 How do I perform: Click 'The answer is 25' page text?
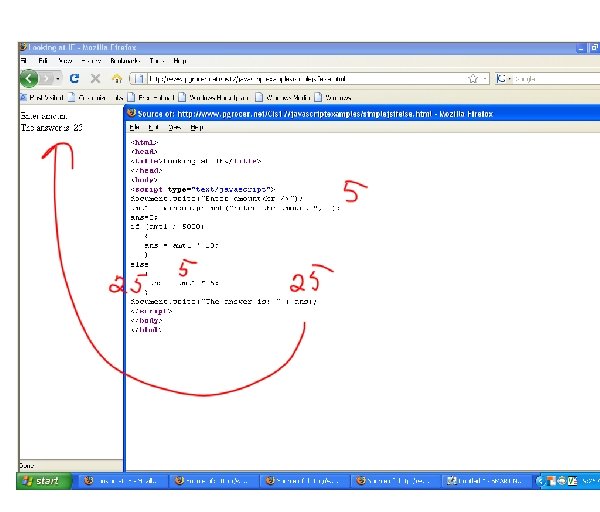click(x=52, y=127)
